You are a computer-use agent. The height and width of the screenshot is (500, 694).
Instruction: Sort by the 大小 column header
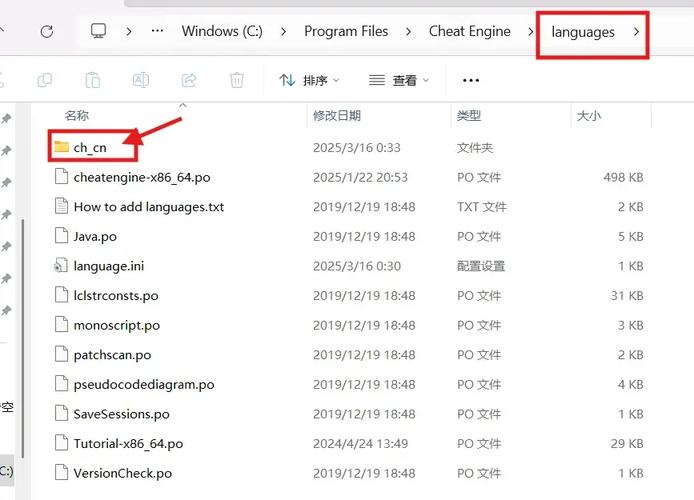pyautogui.click(x=589, y=116)
